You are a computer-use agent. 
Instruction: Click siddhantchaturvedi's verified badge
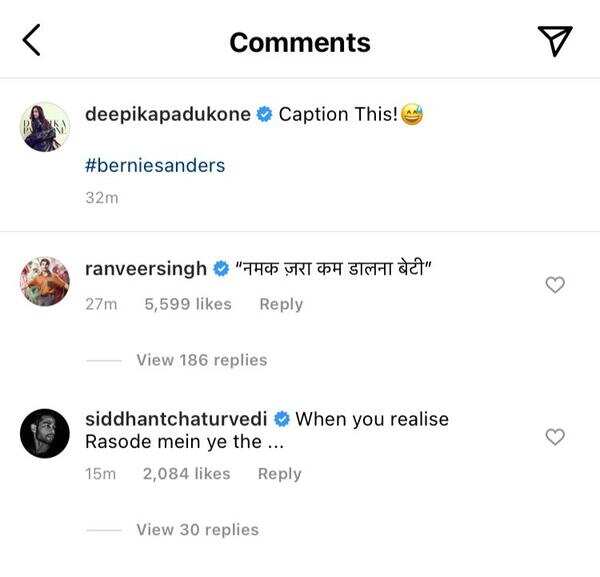click(x=282, y=419)
